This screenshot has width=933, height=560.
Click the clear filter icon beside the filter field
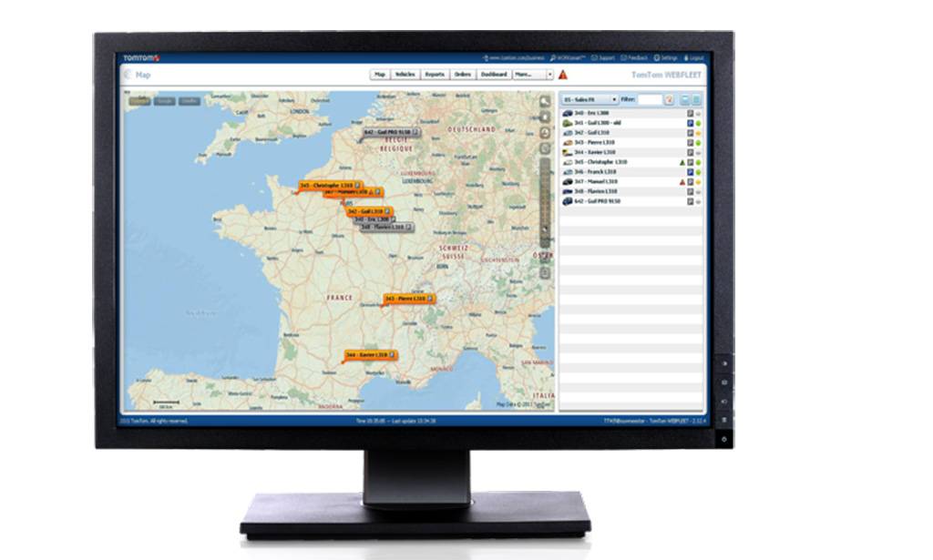669,98
